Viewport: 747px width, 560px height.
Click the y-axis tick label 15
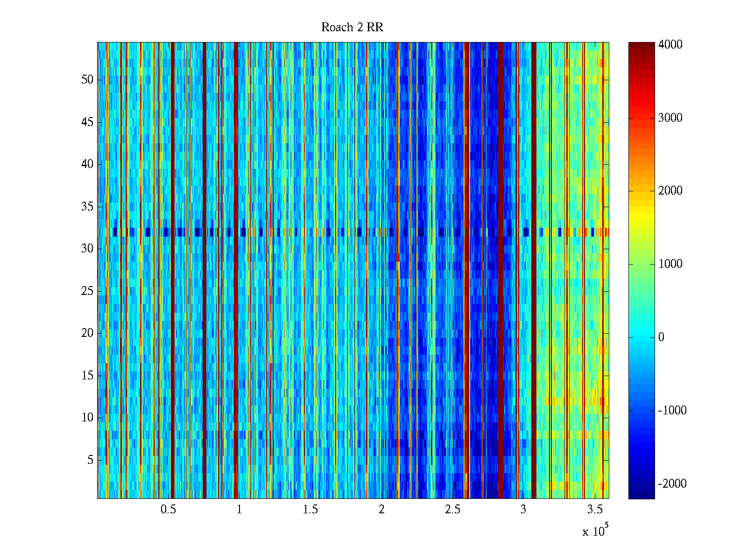pos(87,376)
